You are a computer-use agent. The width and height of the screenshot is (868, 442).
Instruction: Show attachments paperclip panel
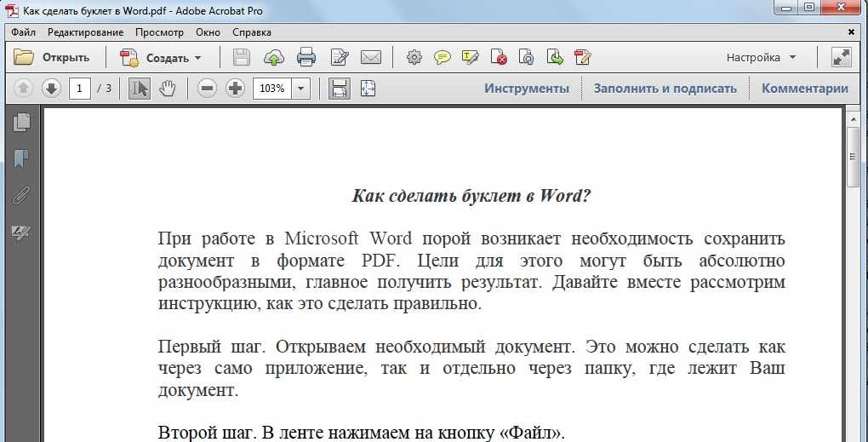click(x=21, y=196)
